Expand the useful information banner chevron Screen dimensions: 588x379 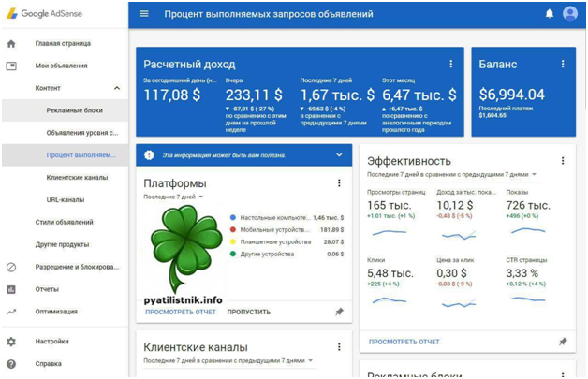(339, 154)
